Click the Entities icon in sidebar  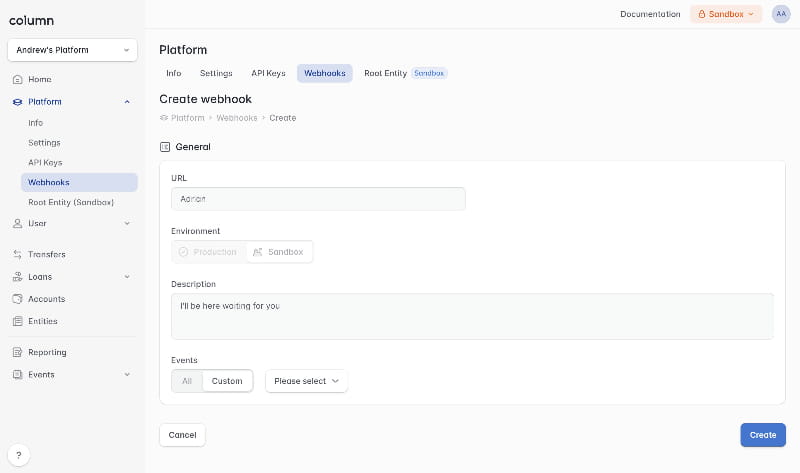click(17, 321)
